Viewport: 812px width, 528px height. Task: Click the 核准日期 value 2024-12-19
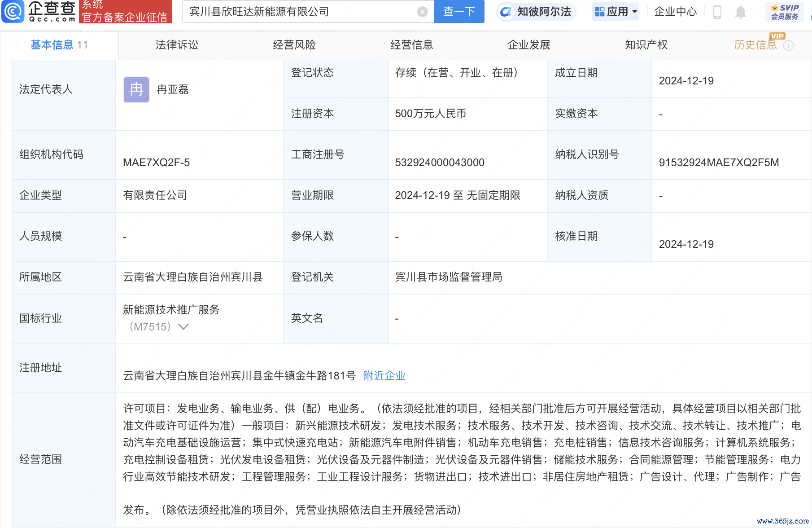coord(686,244)
